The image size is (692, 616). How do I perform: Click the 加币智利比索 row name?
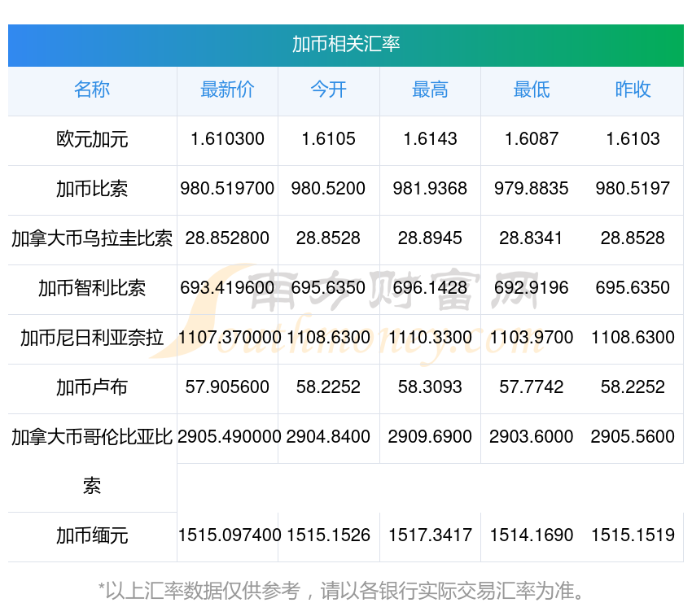[92, 288]
